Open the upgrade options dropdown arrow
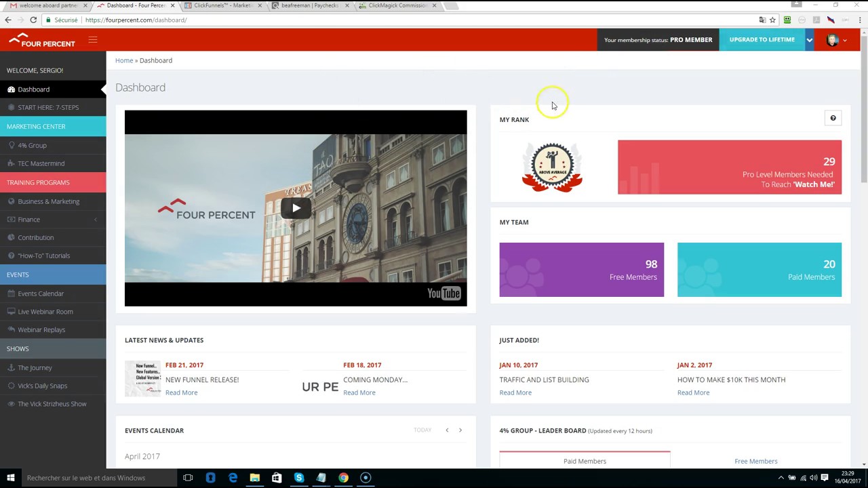The height and width of the screenshot is (488, 868). [x=809, y=40]
